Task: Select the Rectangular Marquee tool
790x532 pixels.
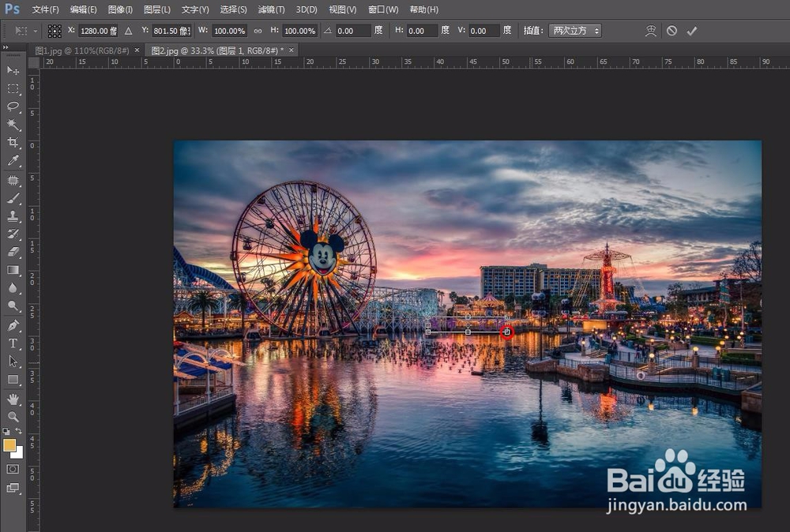Action: pyautogui.click(x=13, y=88)
